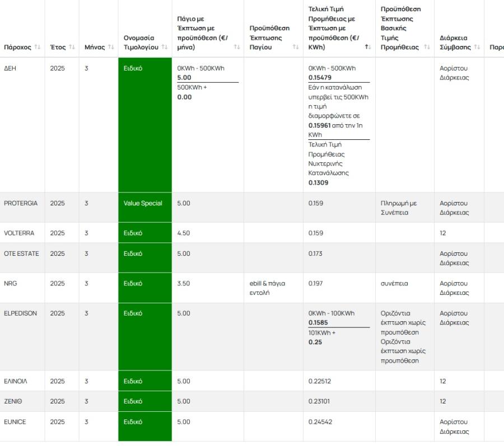Image resolution: width=504 pixels, height=446 pixels.
Task: Click the green Ειδικό cell in ΔΕΗ row
Action: click(x=145, y=125)
